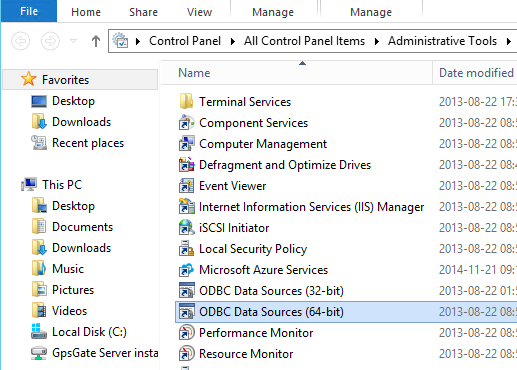Viewport: 517px width, 370px height.
Task: Open the recent locations dropdown arrow
Action: [x=74, y=41]
